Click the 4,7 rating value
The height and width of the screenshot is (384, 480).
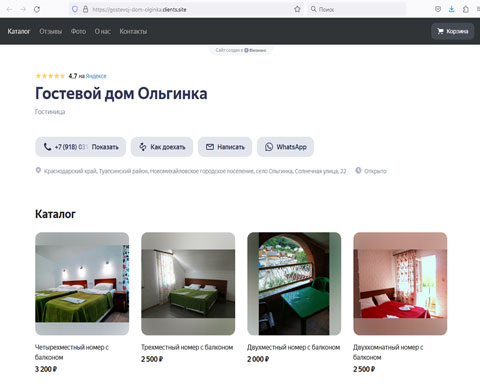[73, 76]
